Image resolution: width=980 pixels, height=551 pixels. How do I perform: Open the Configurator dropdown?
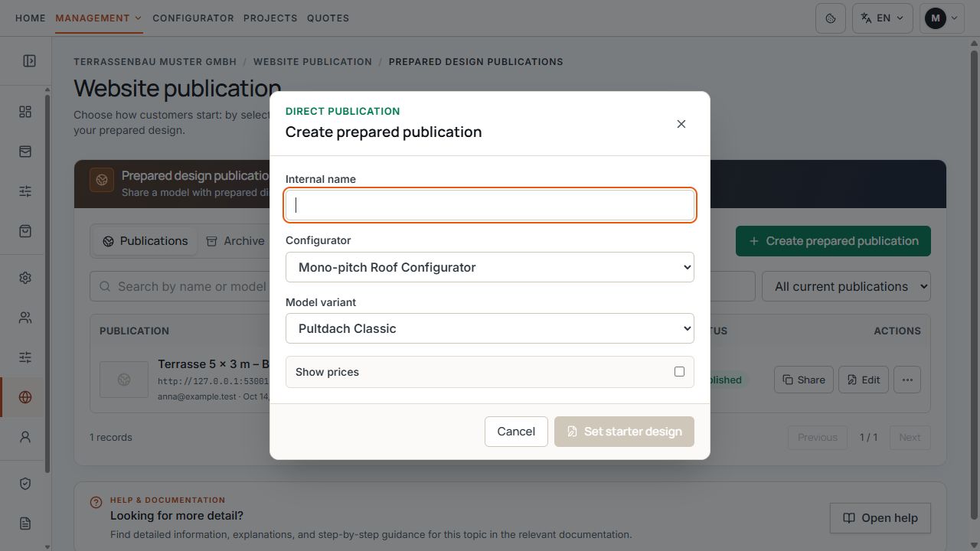tap(490, 267)
